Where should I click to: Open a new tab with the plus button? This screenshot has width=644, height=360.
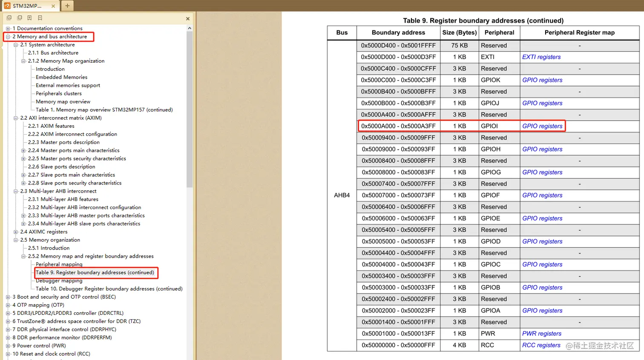point(67,6)
